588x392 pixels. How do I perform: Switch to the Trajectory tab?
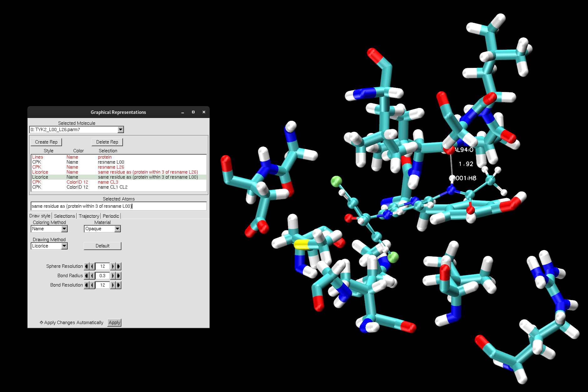89,216
